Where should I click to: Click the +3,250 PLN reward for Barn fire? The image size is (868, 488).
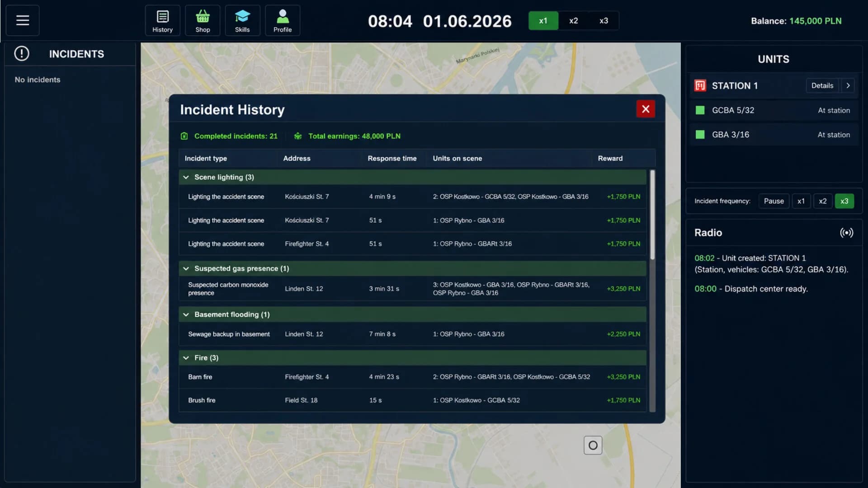(x=623, y=377)
